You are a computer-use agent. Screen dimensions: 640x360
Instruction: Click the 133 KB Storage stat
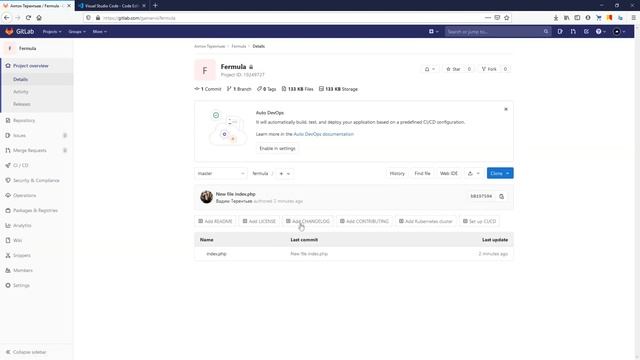tap(338, 89)
